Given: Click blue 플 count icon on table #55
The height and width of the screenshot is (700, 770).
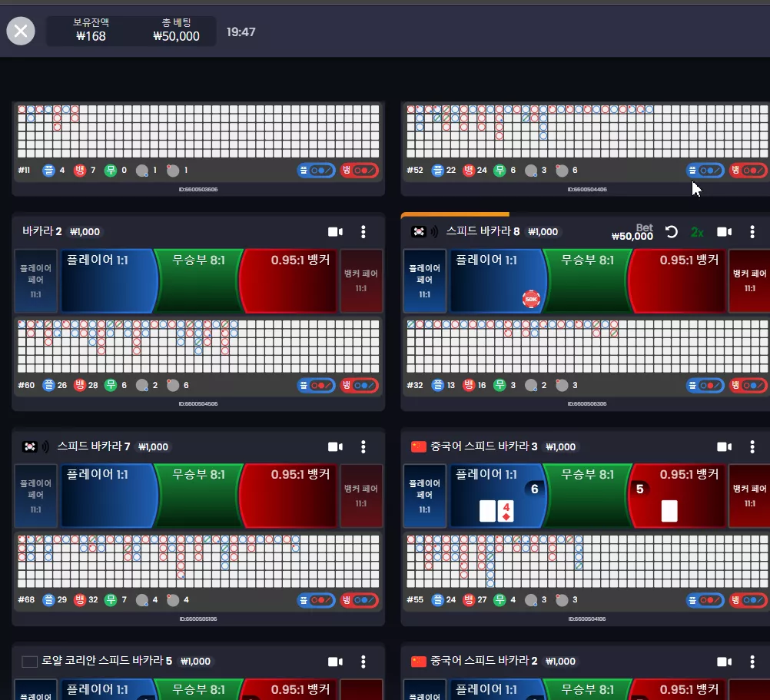Looking at the screenshot, I should tap(437, 600).
